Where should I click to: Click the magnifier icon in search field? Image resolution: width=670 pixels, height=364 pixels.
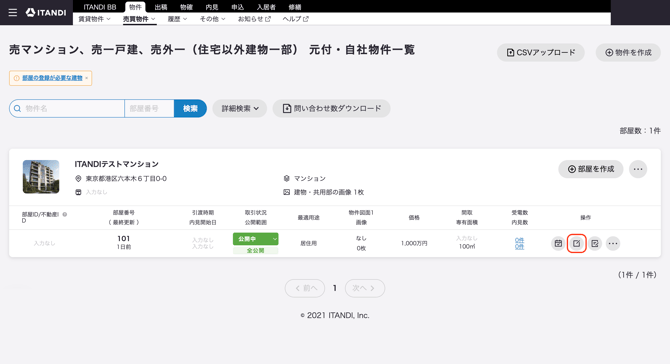[18, 109]
